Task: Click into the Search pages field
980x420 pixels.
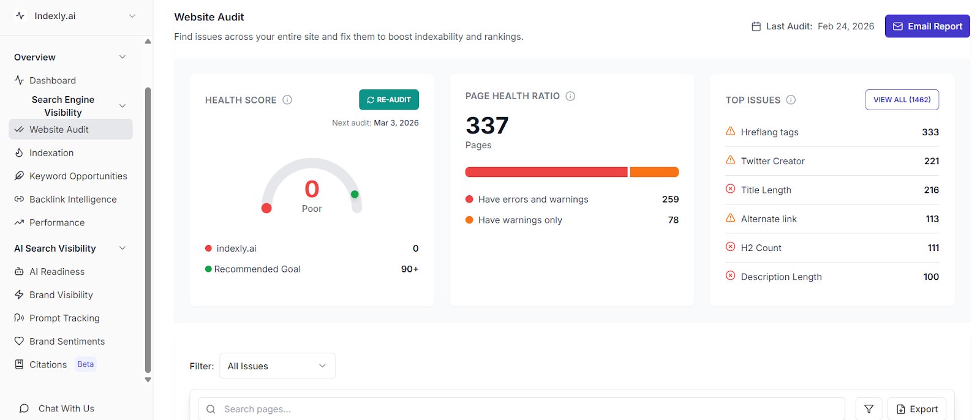Action: point(527,409)
